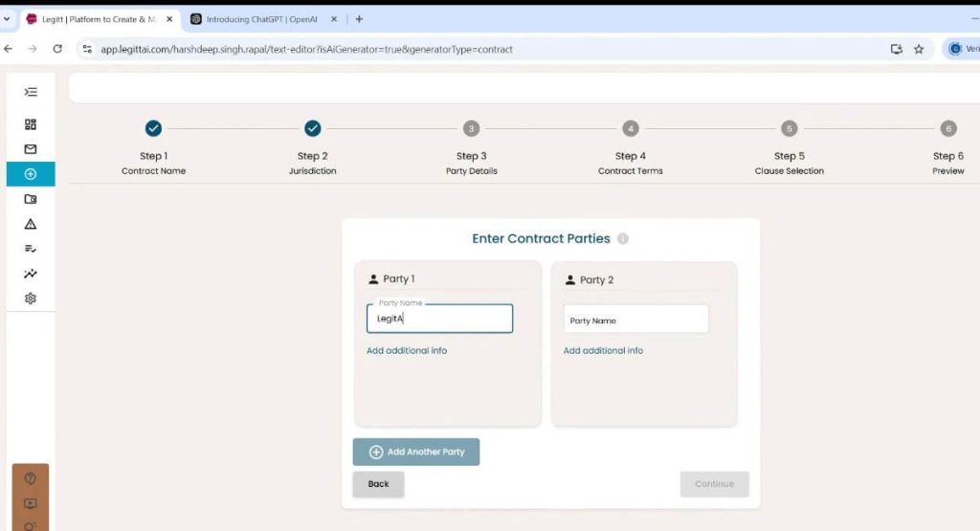
Task: Close the Legitt Platform tab
Action: tap(169, 19)
